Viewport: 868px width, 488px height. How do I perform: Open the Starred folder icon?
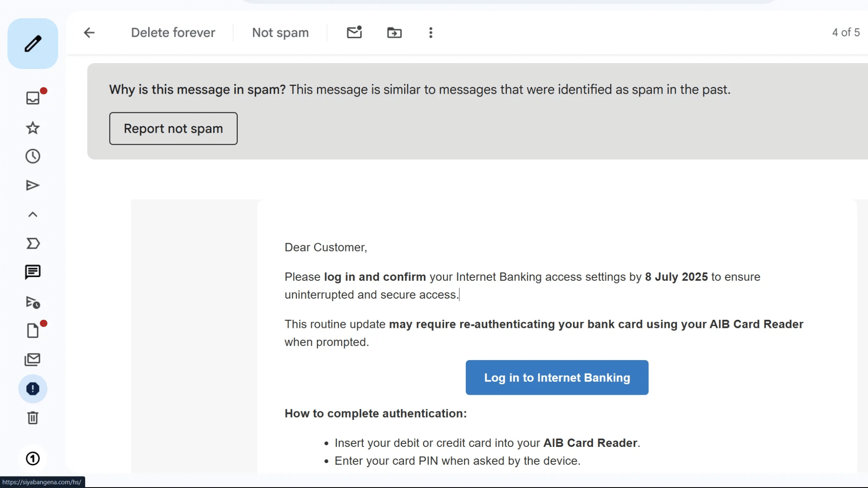(x=33, y=128)
